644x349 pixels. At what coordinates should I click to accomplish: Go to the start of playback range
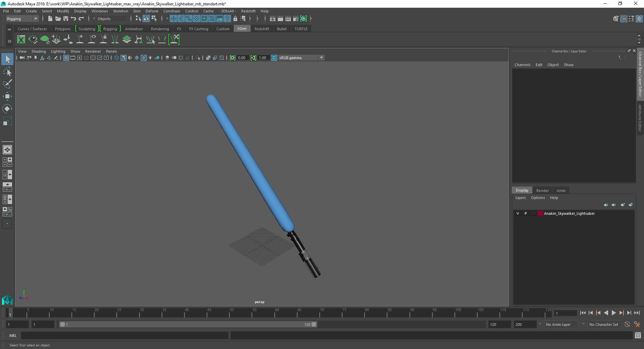pos(583,313)
